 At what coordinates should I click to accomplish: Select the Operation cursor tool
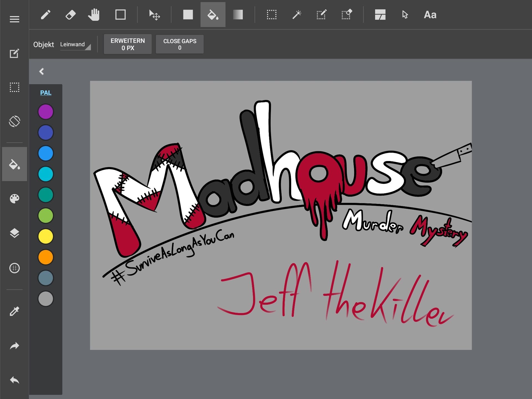[405, 15]
